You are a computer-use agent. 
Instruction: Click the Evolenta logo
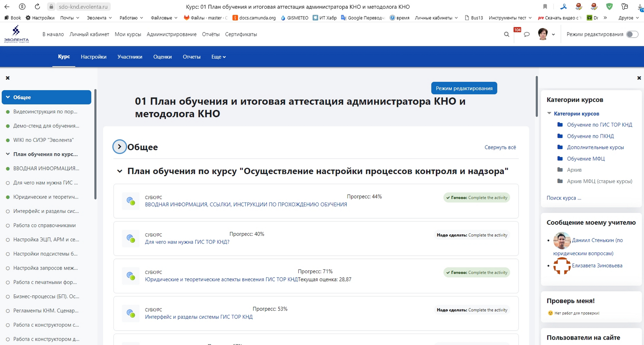pos(16,34)
